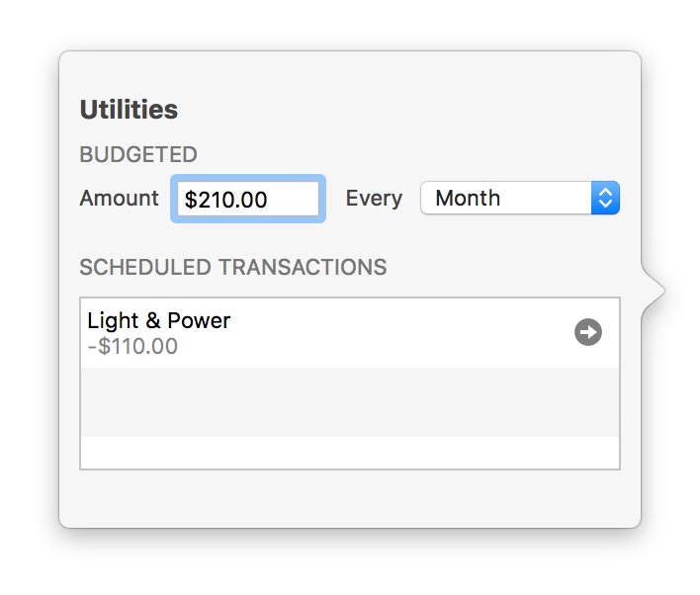Click the popover pointer on the right edge
The width and height of the screenshot is (700, 595).
coord(654,291)
